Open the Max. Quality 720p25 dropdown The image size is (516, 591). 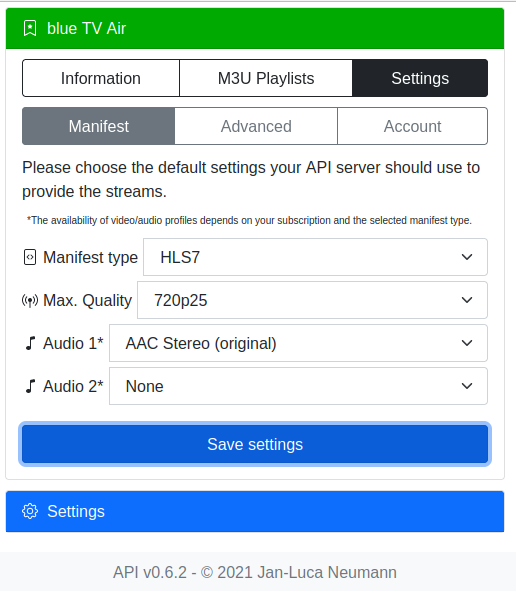click(x=312, y=300)
